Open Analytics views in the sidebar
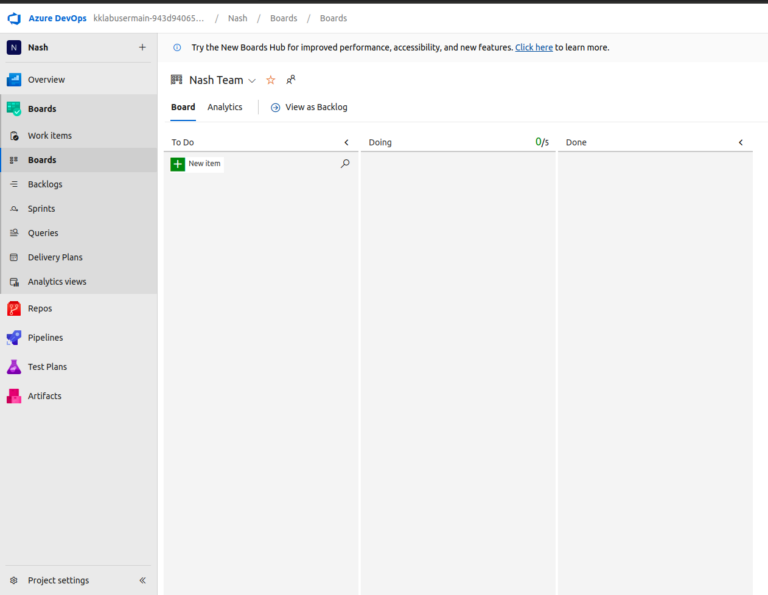The height and width of the screenshot is (595, 768). point(57,282)
